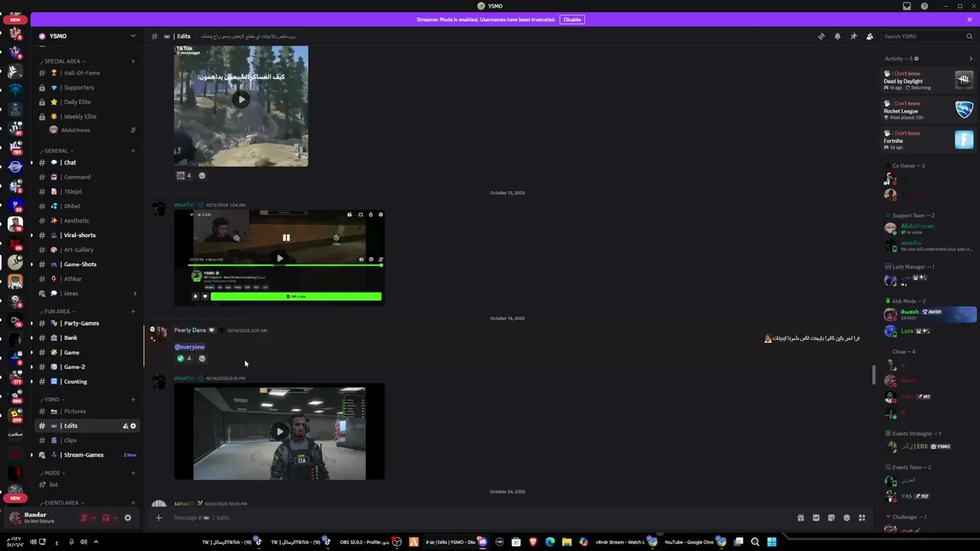Collapse the GENERAL category
This screenshot has width=980, height=551.
tap(57, 151)
